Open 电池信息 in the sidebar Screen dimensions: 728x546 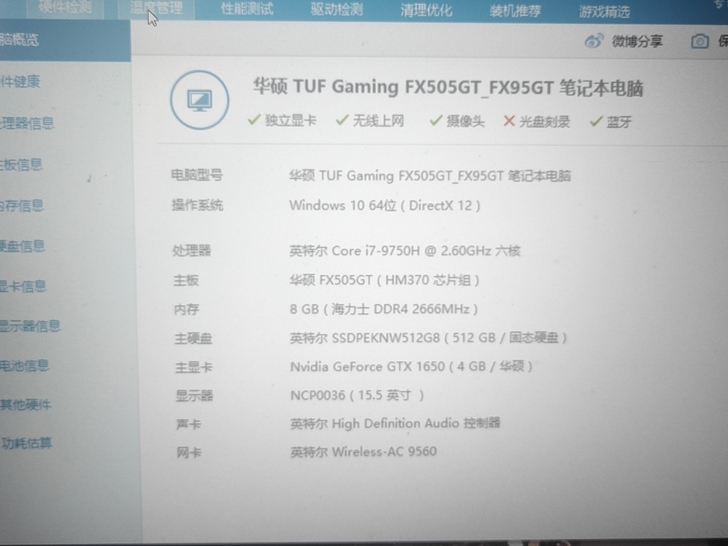click(25, 366)
